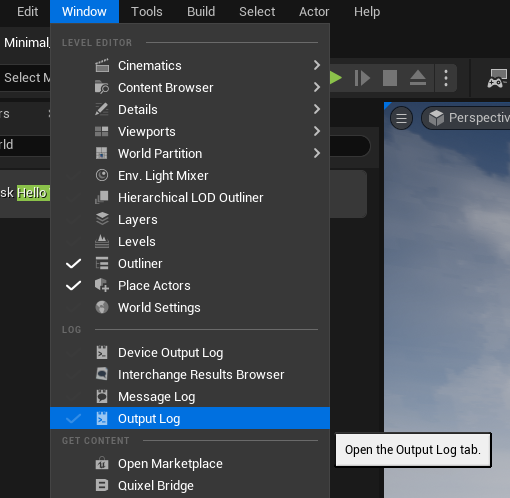Image resolution: width=510 pixels, height=498 pixels.
Task: Click the Device Output Log icon
Action: 102,352
